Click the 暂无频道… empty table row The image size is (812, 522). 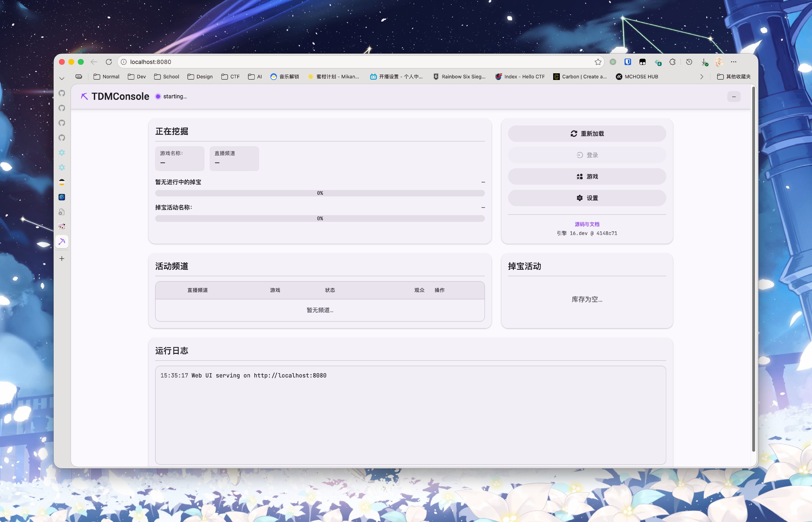click(x=320, y=310)
